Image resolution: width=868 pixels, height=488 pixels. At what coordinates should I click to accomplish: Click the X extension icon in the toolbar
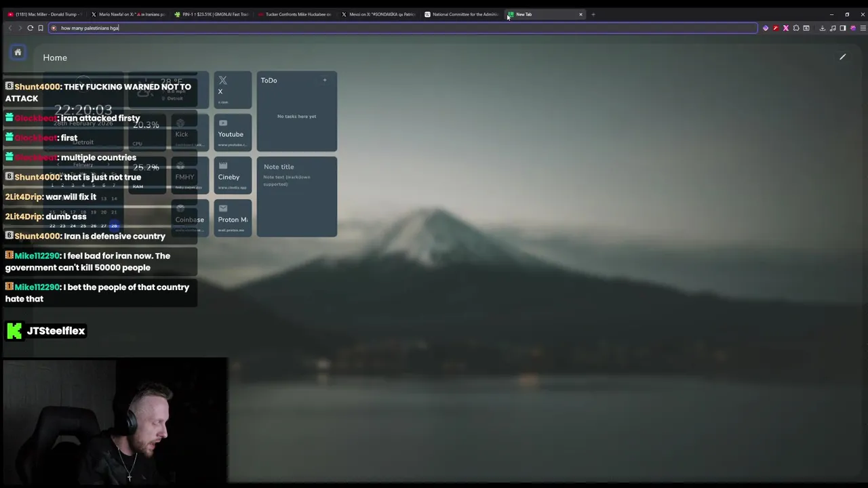coord(786,28)
